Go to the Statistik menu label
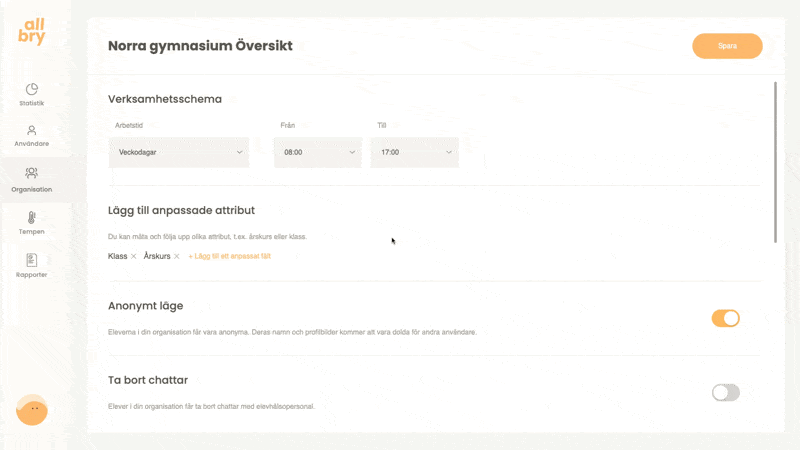This screenshot has width=800, height=450. (32, 103)
